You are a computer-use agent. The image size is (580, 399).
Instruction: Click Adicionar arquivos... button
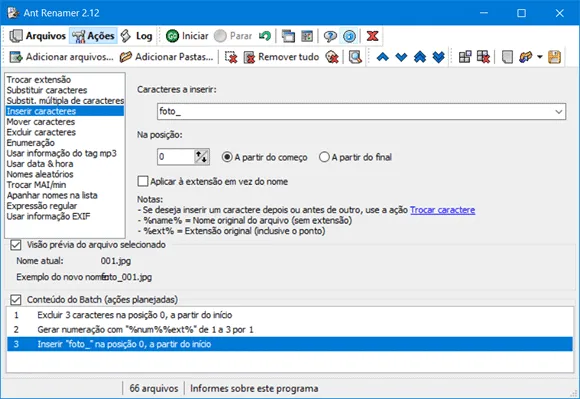click(61, 57)
